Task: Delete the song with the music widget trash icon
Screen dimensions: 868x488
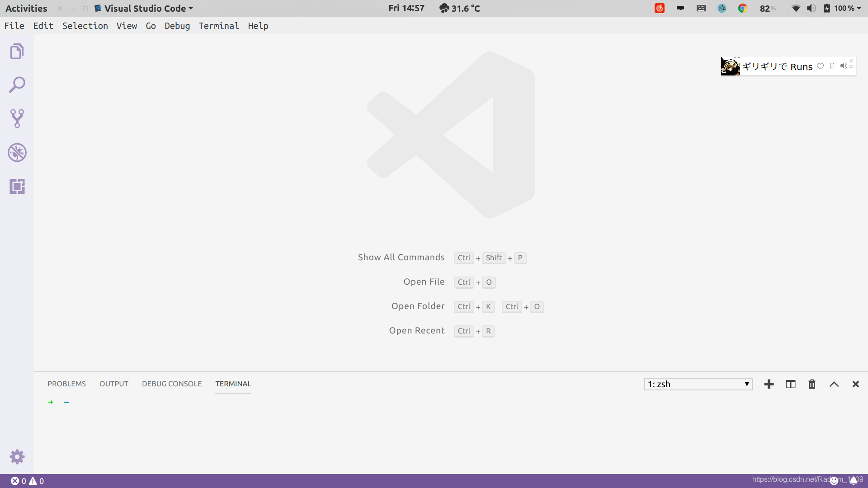Action: 832,66
